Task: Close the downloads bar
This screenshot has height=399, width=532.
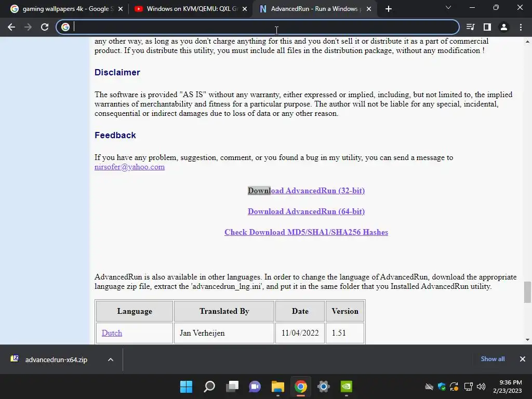Action: [x=523, y=359]
